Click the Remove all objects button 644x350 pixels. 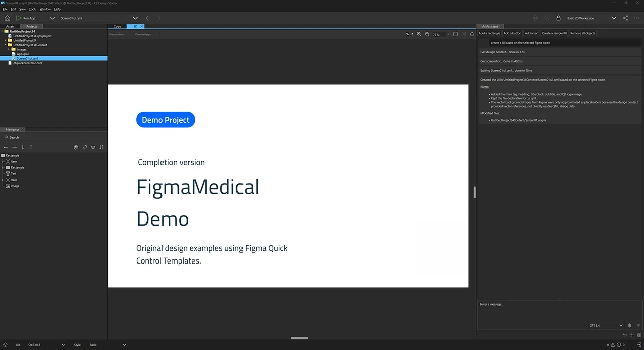point(583,33)
